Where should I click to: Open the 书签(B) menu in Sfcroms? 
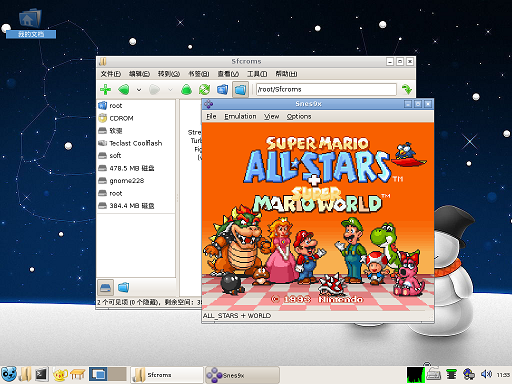[x=199, y=74]
